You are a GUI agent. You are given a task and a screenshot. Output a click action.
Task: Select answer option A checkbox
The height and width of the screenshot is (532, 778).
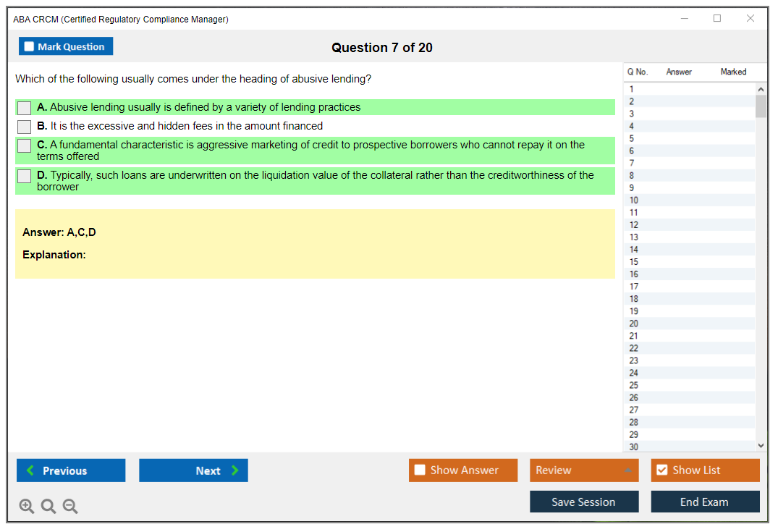(x=25, y=108)
